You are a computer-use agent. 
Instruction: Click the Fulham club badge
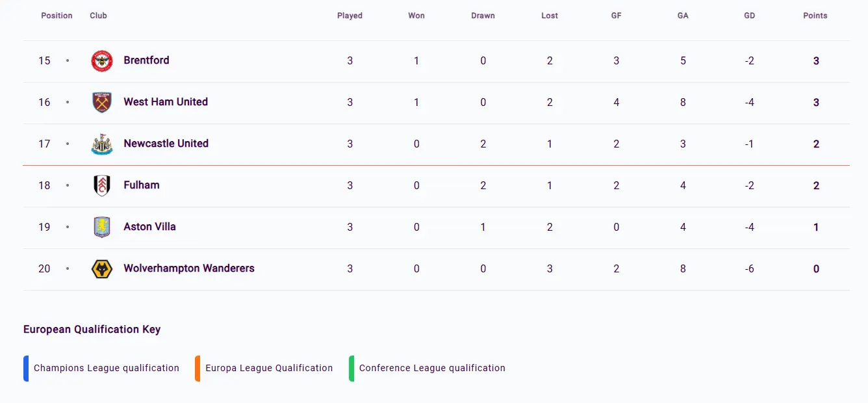pyautogui.click(x=101, y=185)
